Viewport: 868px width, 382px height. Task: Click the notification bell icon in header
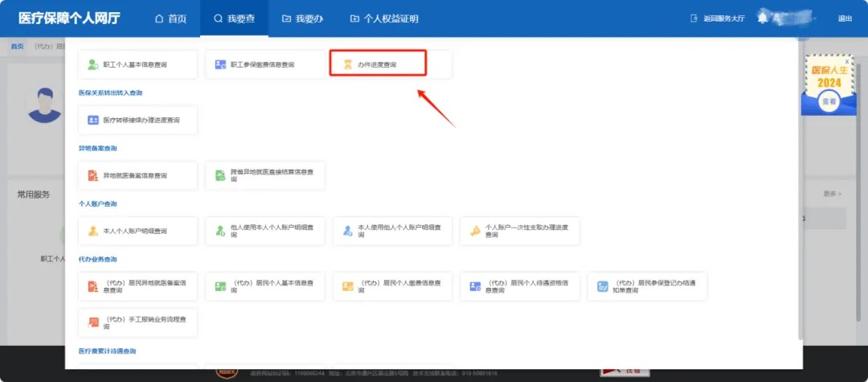coord(762,18)
